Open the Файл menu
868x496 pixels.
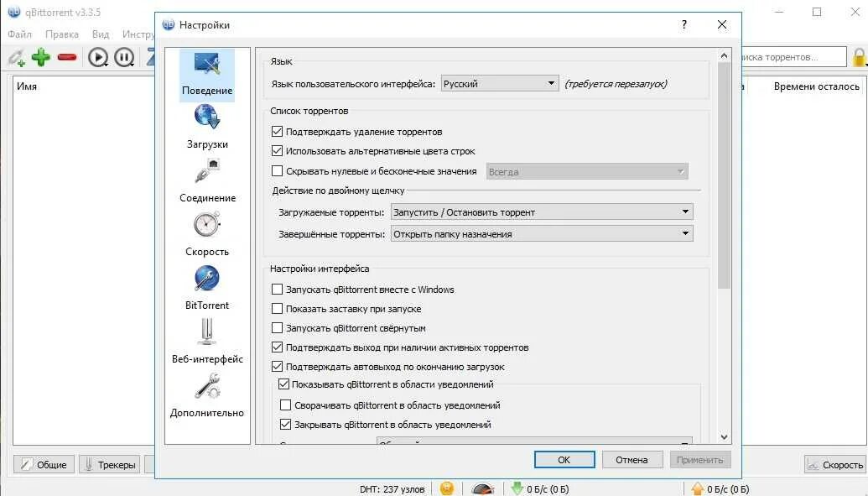pyautogui.click(x=20, y=34)
